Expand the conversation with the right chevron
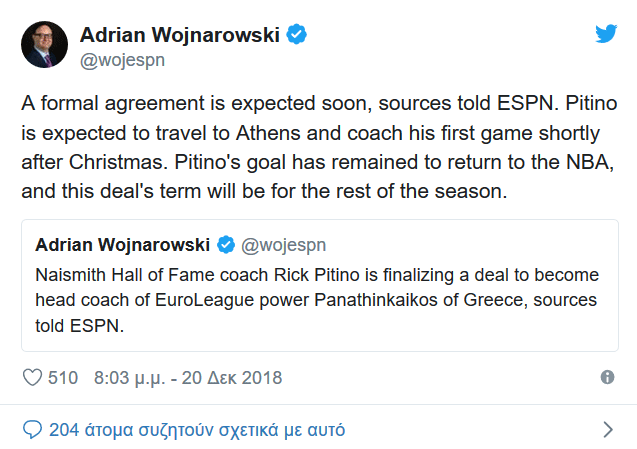Screen dimensions: 637x449 607,430
